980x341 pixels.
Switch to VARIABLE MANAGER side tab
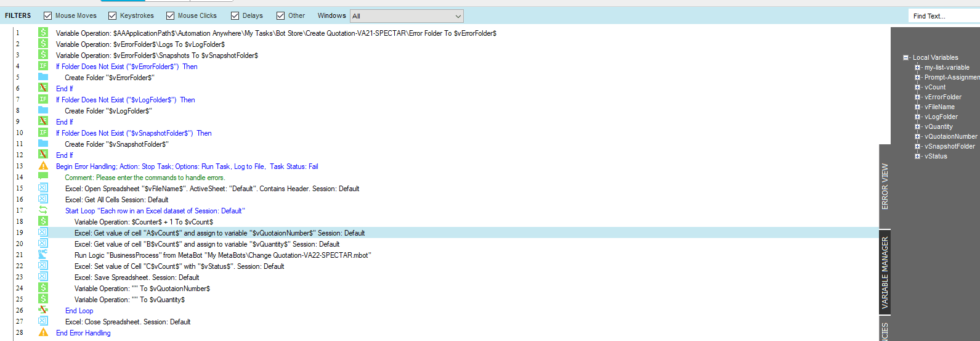click(x=885, y=273)
